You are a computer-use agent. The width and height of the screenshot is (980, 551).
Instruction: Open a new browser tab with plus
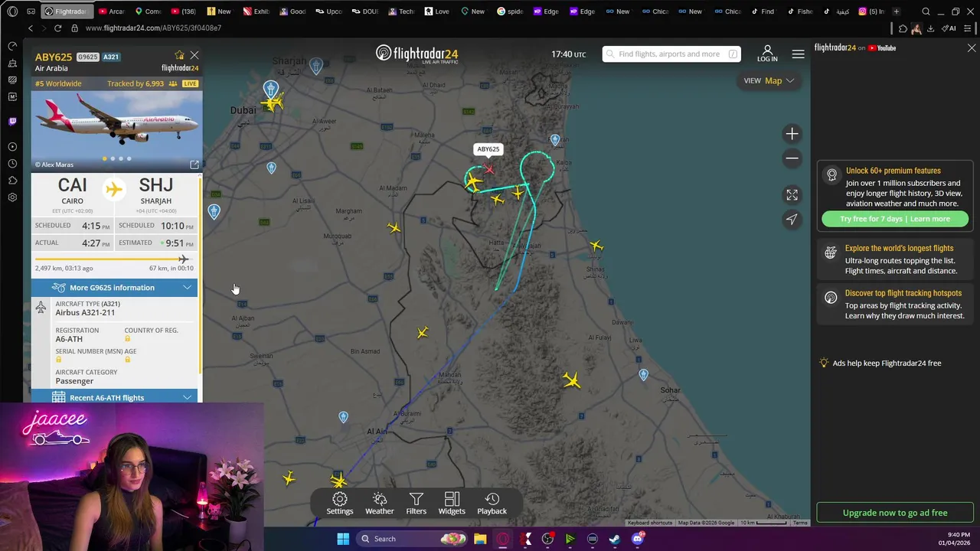pos(897,11)
